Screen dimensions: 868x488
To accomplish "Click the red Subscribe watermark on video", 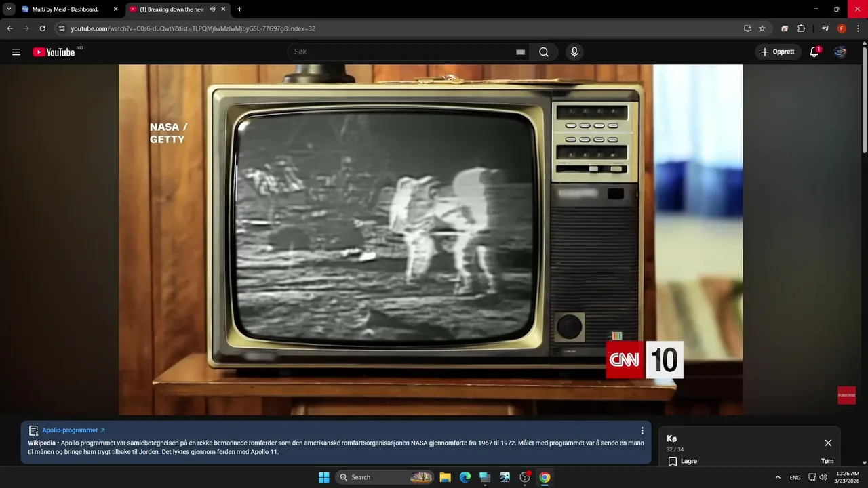I will (x=846, y=395).
